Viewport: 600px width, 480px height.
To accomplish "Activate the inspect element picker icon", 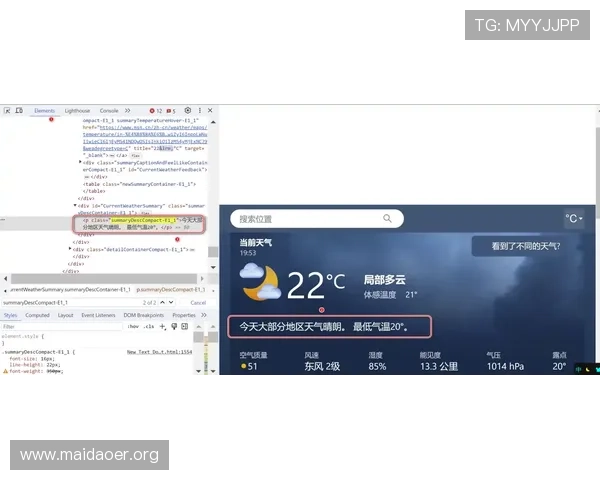I will [x=7, y=111].
